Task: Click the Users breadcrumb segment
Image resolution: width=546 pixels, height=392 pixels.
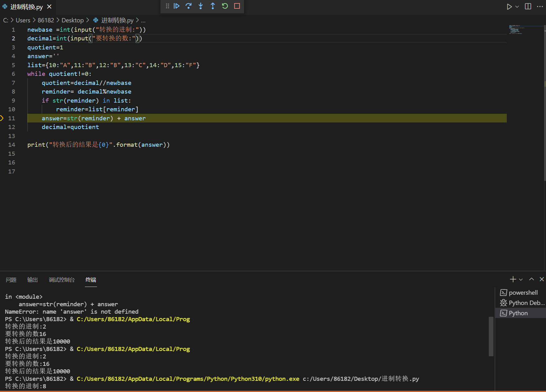Action: coord(23,20)
